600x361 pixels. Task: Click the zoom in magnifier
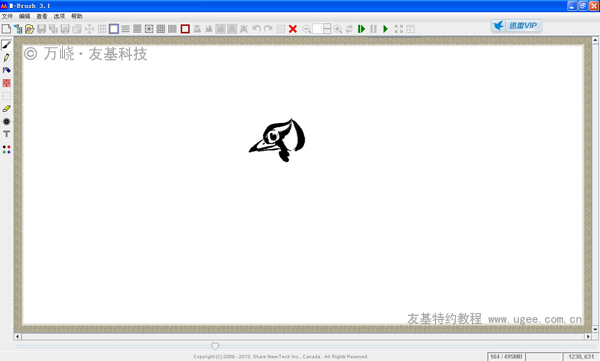click(338, 29)
